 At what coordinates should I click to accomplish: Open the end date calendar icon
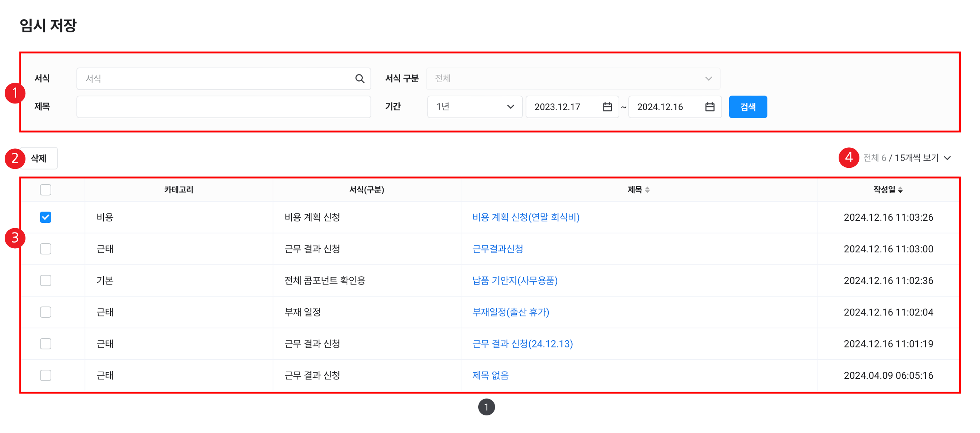pyautogui.click(x=709, y=107)
